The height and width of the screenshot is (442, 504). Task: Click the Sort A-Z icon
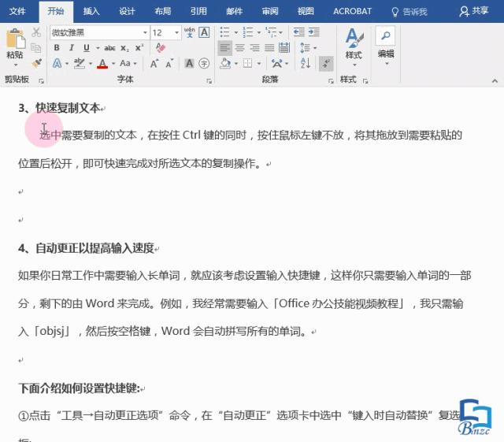click(x=306, y=63)
